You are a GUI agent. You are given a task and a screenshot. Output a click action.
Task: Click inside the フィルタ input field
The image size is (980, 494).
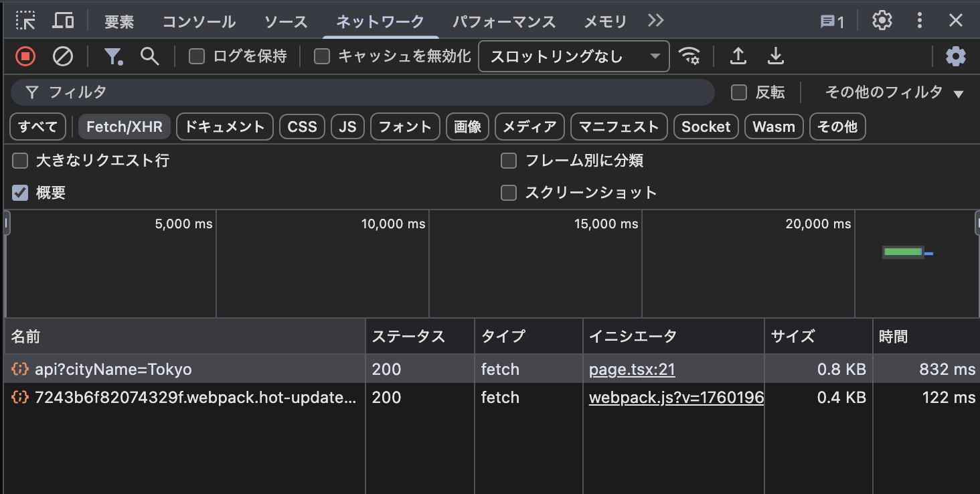pos(268,92)
